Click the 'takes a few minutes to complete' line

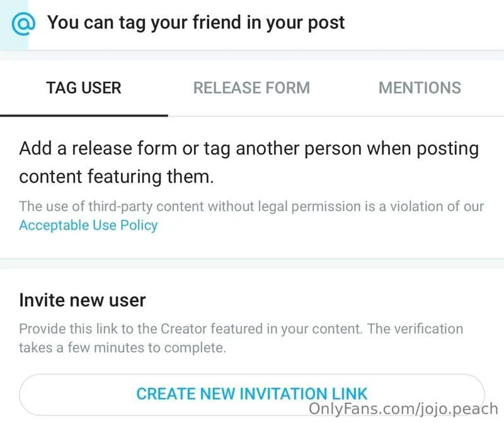tap(122, 347)
